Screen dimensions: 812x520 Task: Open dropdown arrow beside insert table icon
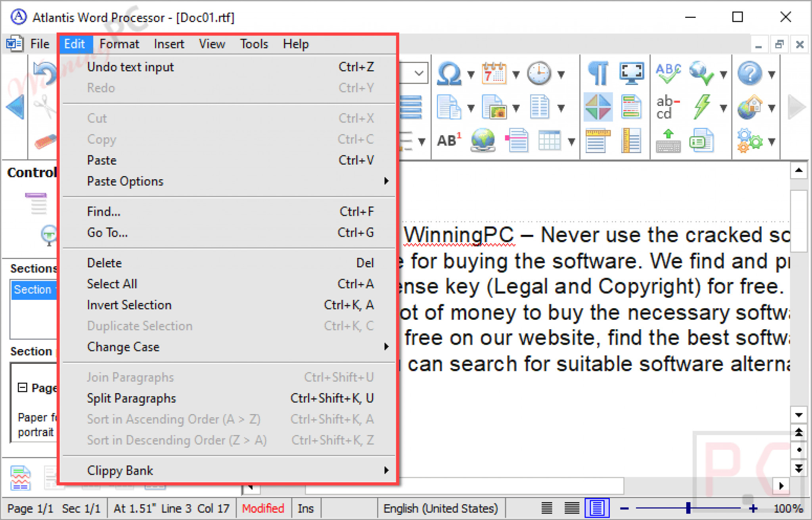[571, 141]
